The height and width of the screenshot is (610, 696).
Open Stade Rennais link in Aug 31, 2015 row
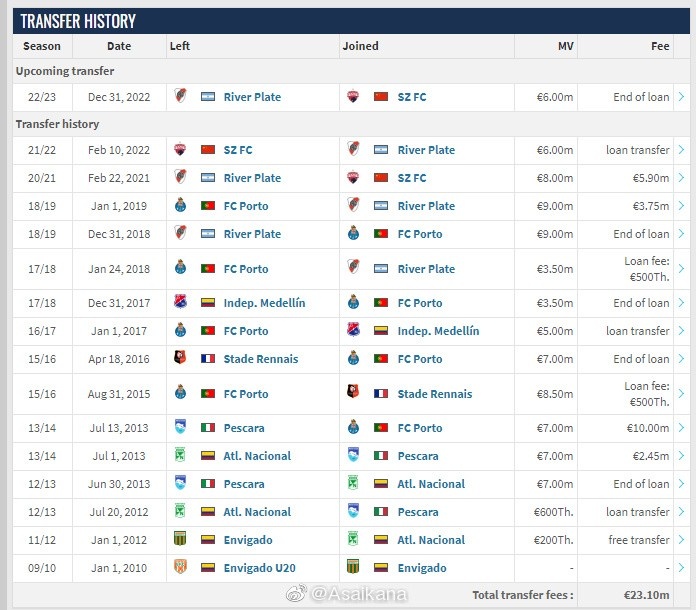point(435,394)
